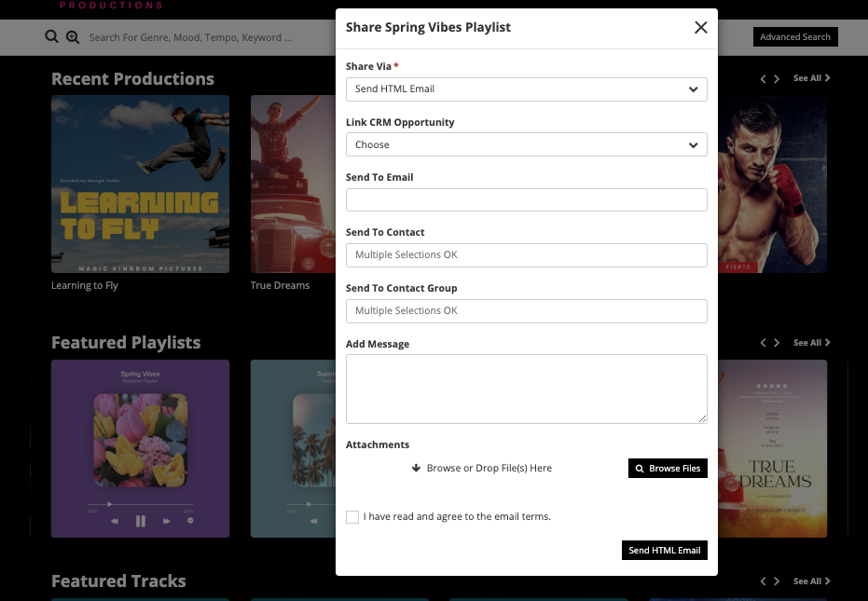This screenshot has height=601, width=868.
Task: Click the Send HTML Email button
Action: [x=664, y=551]
